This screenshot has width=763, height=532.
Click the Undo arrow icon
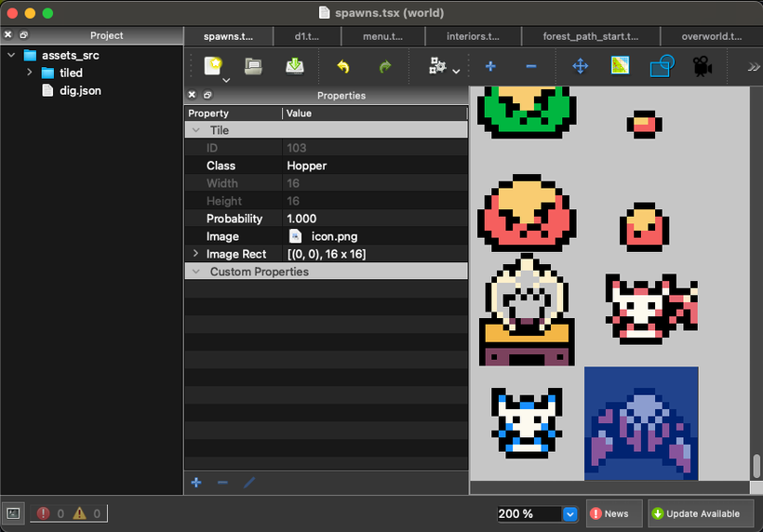click(343, 67)
